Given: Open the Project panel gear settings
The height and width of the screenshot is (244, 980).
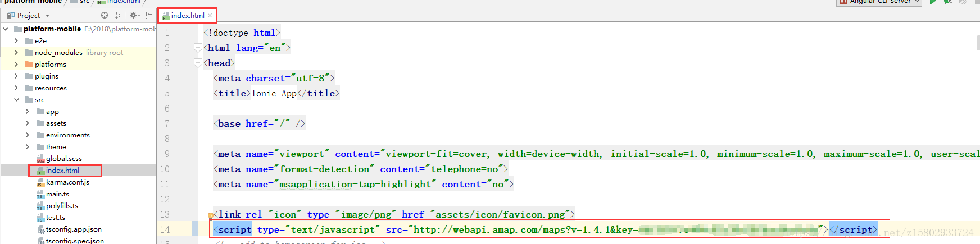Looking at the screenshot, I should tap(134, 15).
